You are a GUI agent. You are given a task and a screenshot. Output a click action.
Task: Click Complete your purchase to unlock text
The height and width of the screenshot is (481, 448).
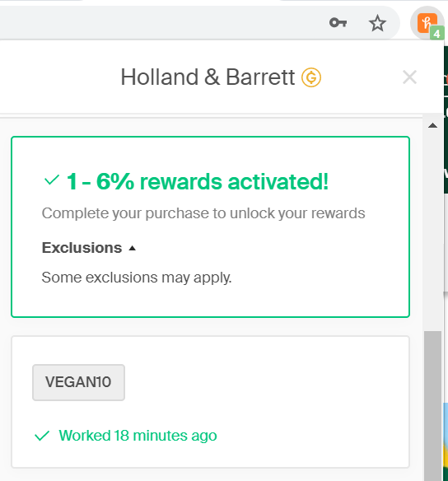click(203, 213)
